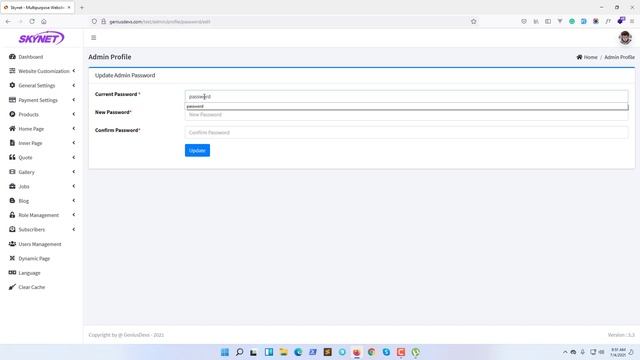Expand Role Management submenu arrow
Screen dimensions: 640x360
[x=73, y=214]
